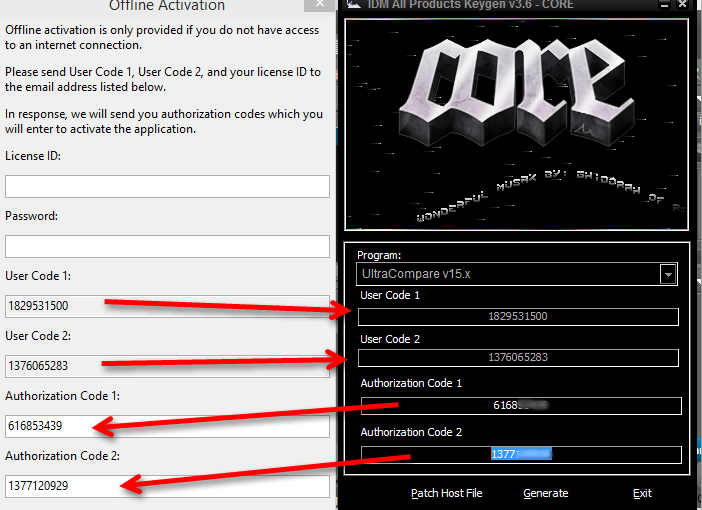Click the keygen 'Authorization Code 2' label
702x510 pixels.
[411, 432]
